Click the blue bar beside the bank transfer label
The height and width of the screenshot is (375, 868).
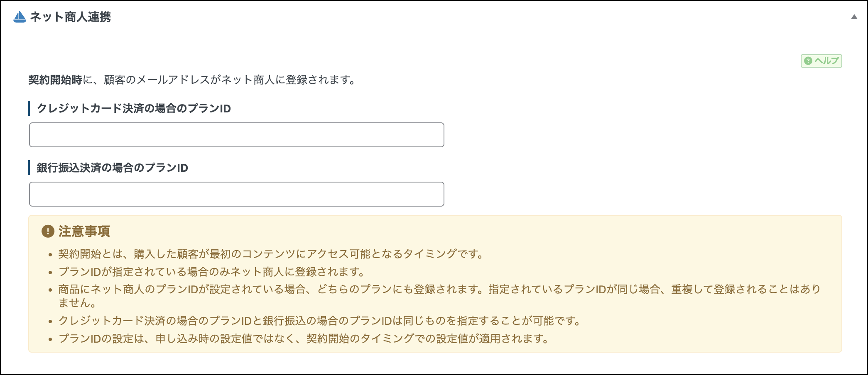coord(29,168)
